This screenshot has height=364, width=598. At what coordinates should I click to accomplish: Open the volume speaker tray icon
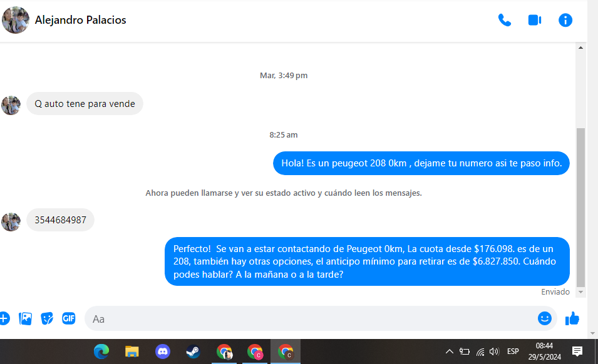coord(494,351)
